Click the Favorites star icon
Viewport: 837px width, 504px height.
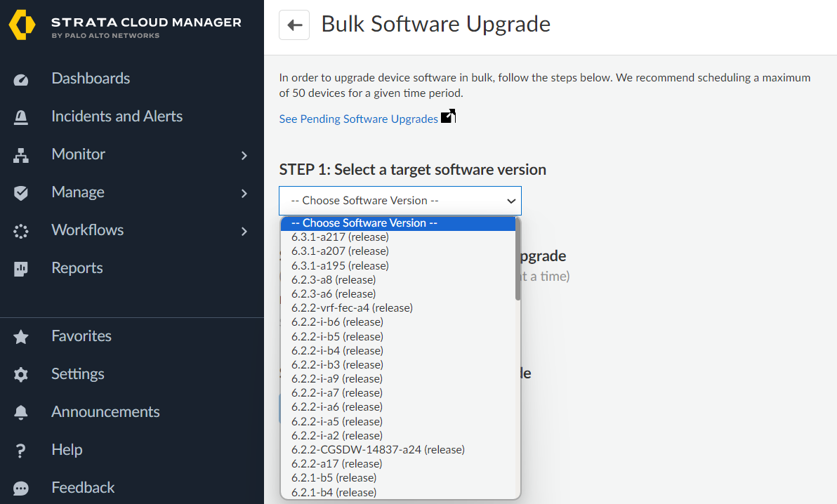[21, 337]
